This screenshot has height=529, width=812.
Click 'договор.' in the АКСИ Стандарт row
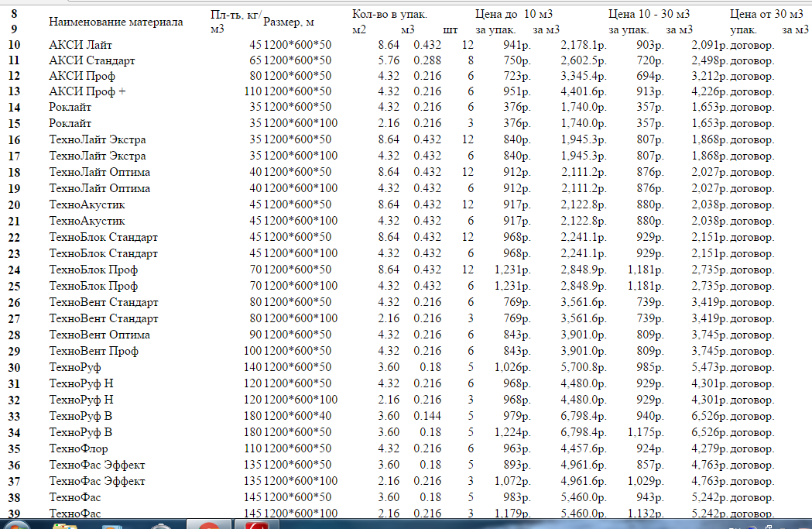[752, 60]
